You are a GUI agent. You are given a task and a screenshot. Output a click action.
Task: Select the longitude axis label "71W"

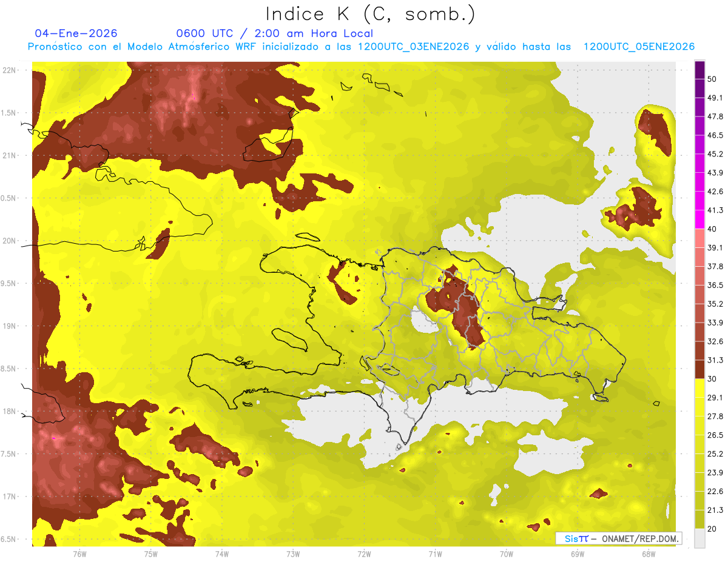point(435,554)
